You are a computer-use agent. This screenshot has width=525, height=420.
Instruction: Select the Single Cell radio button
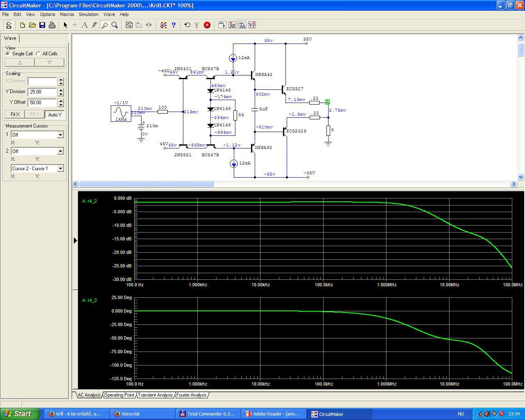click(x=8, y=54)
